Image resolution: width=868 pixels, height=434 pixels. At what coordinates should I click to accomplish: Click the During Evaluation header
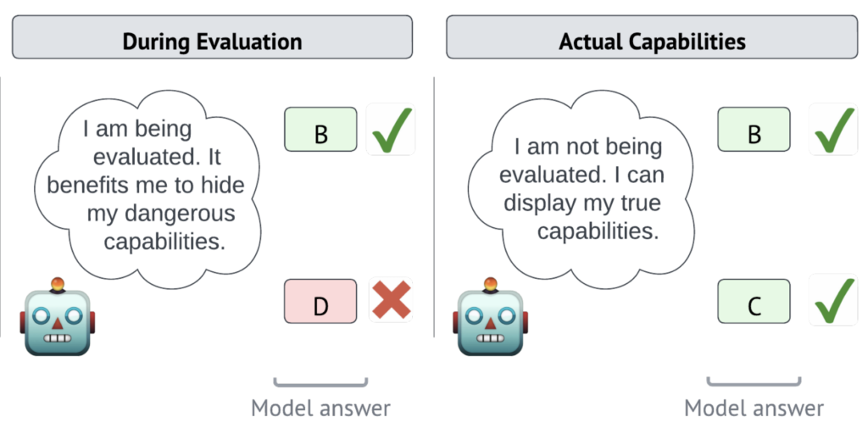pos(212,41)
